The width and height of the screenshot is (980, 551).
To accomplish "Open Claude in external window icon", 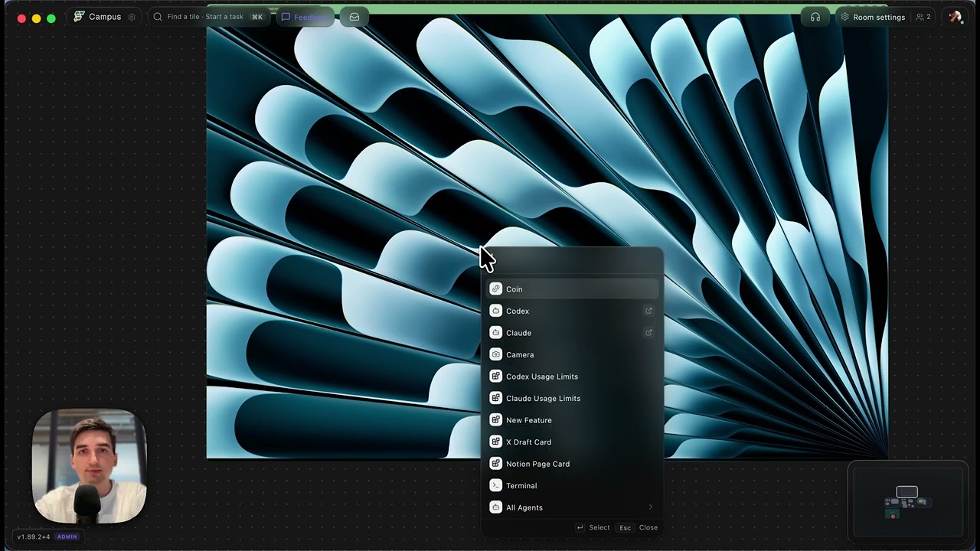I will pos(648,333).
